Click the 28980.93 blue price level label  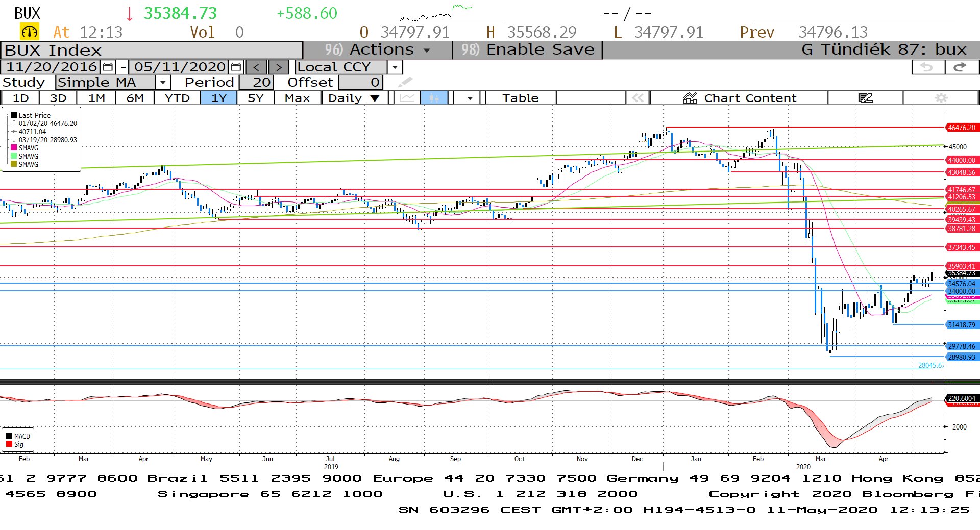(x=962, y=357)
